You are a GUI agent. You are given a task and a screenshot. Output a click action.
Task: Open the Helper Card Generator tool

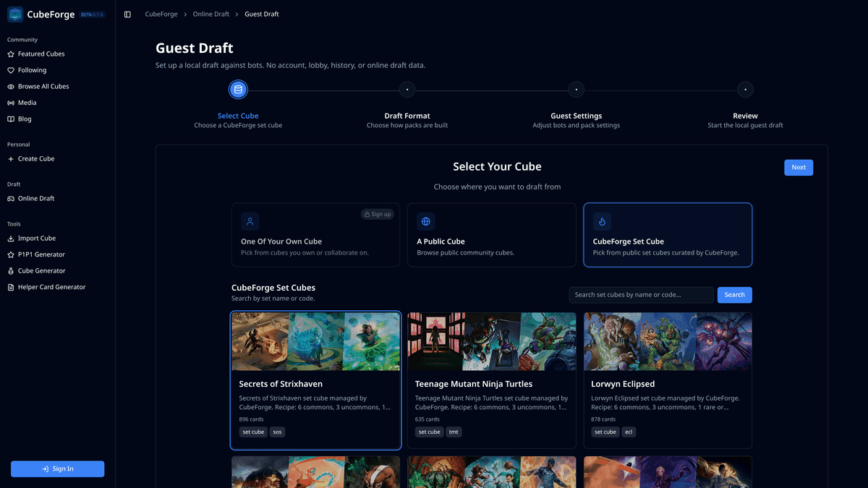tap(57, 287)
